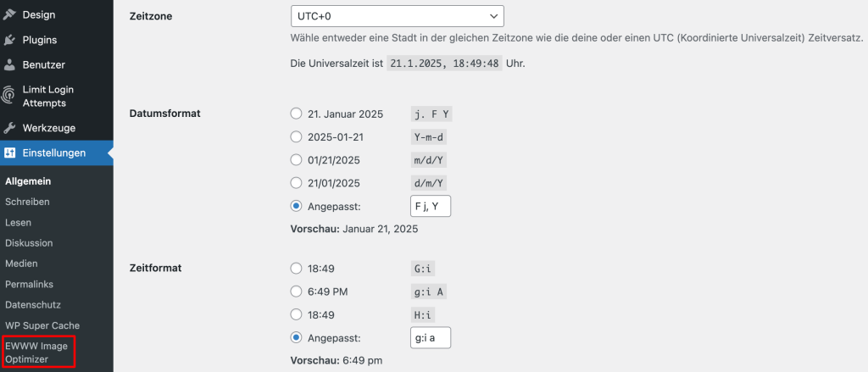Click the Einstellungen sliders icon
Viewport: 868px width, 372px height.
point(8,153)
